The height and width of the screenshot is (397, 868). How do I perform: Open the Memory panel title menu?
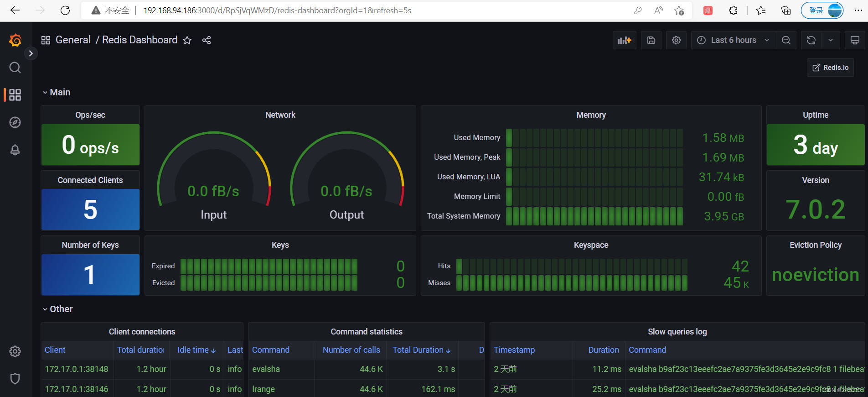coord(591,115)
